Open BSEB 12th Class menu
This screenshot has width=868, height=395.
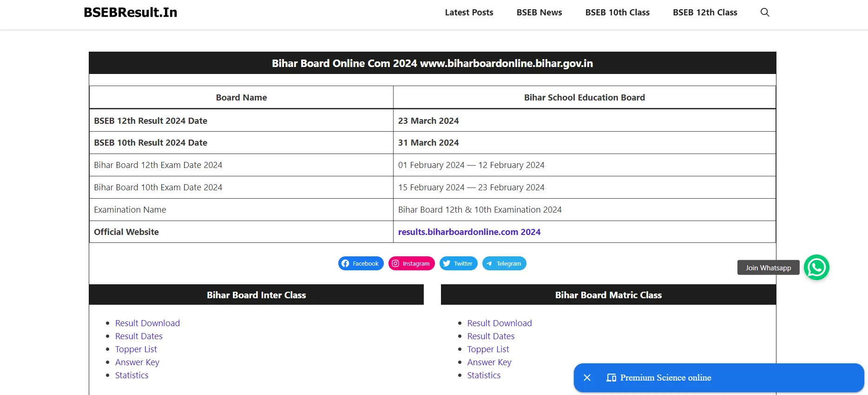705,13
